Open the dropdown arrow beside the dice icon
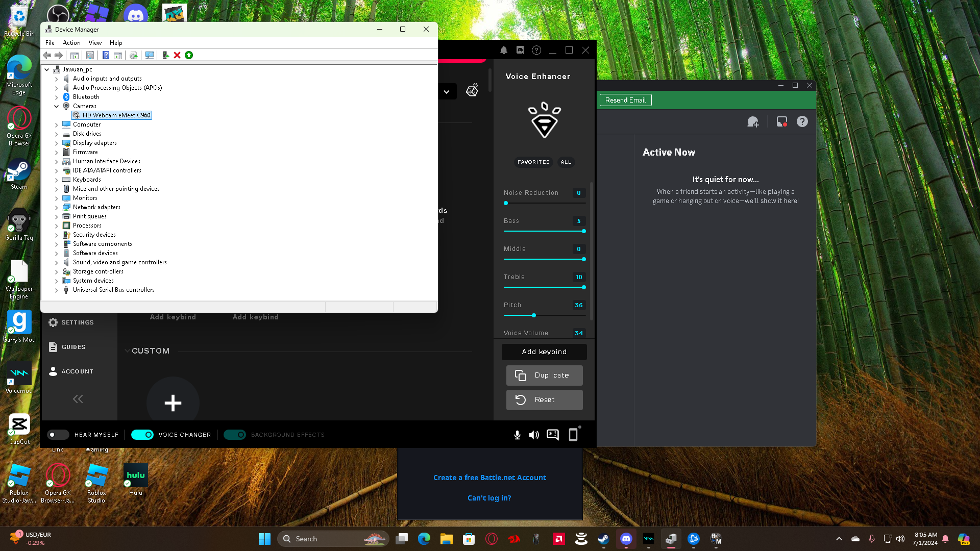This screenshot has width=980, height=551. pyautogui.click(x=447, y=92)
